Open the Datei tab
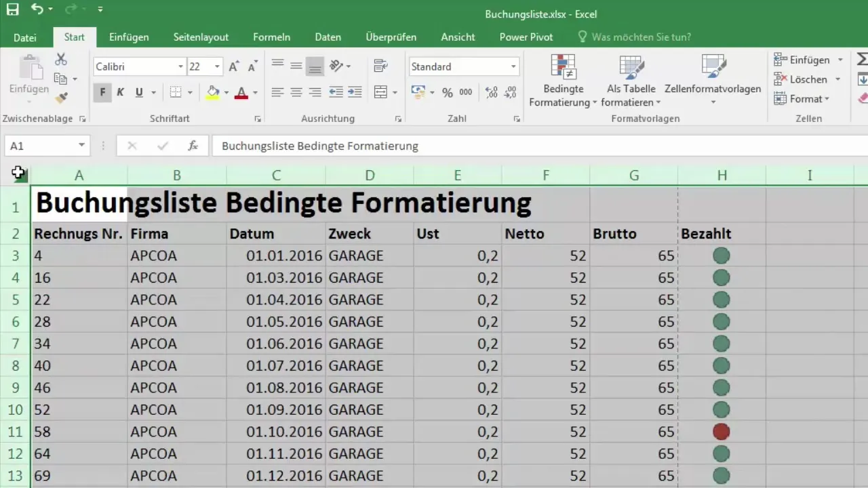The image size is (868, 488). [25, 37]
